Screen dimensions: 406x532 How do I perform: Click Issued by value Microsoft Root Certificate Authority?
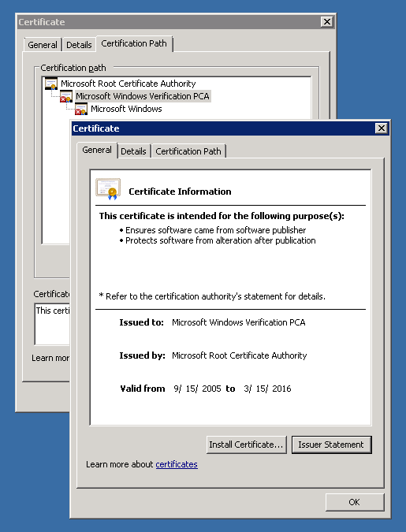coord(240,355)
